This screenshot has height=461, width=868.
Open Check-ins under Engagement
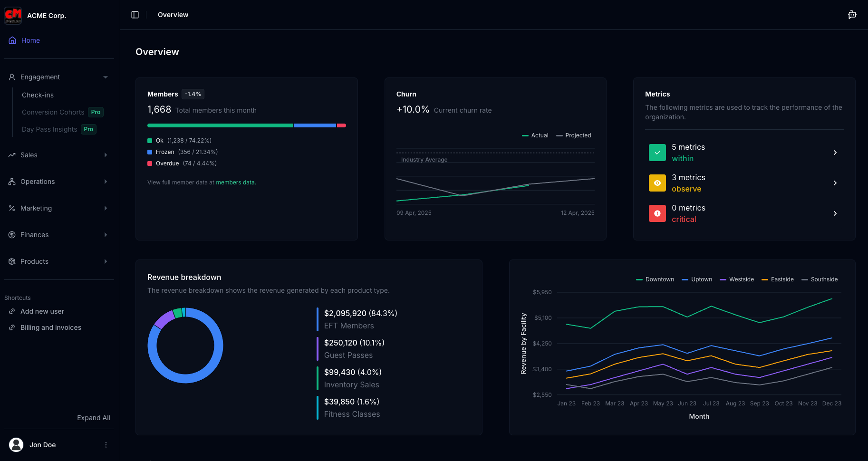click(38, 95)
